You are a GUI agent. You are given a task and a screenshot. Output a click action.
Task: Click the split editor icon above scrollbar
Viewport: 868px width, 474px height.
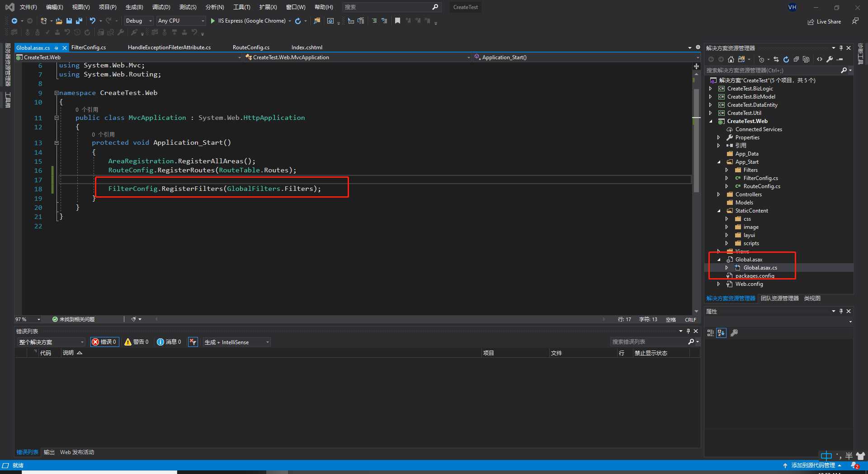tap(696, 66)
